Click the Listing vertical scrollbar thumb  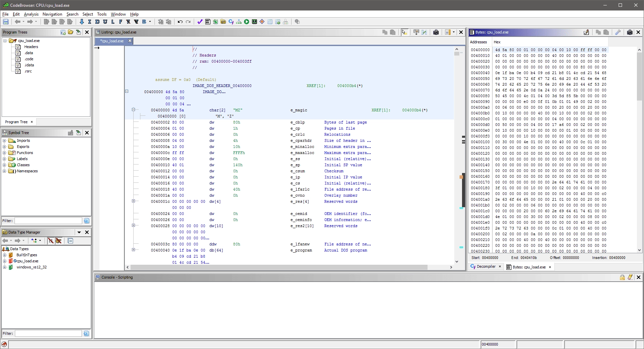(457, 53)
